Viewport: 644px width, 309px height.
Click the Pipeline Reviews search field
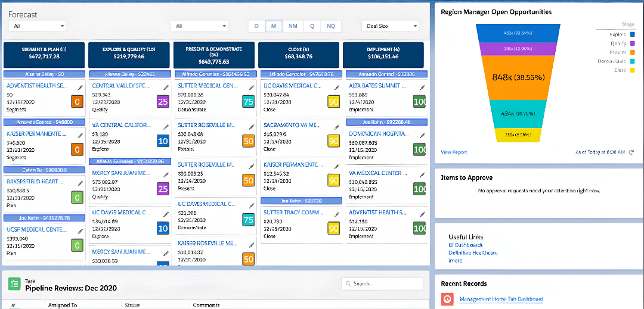tap(382, 283)
